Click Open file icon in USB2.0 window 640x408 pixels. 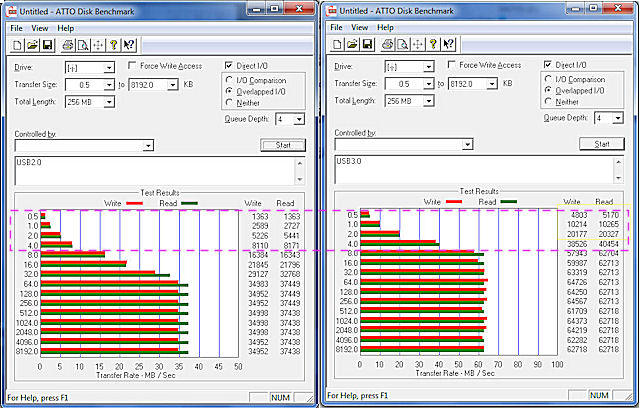[32, 45]
